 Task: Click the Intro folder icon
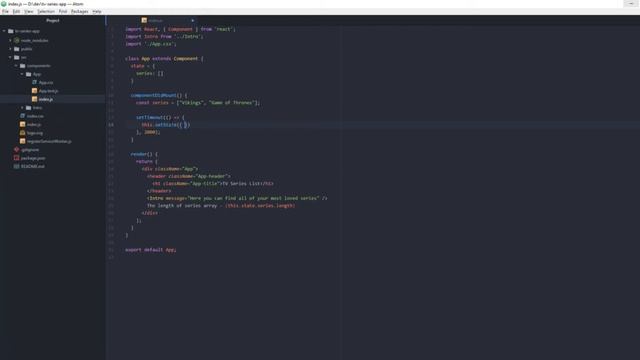tap(29, 108)
